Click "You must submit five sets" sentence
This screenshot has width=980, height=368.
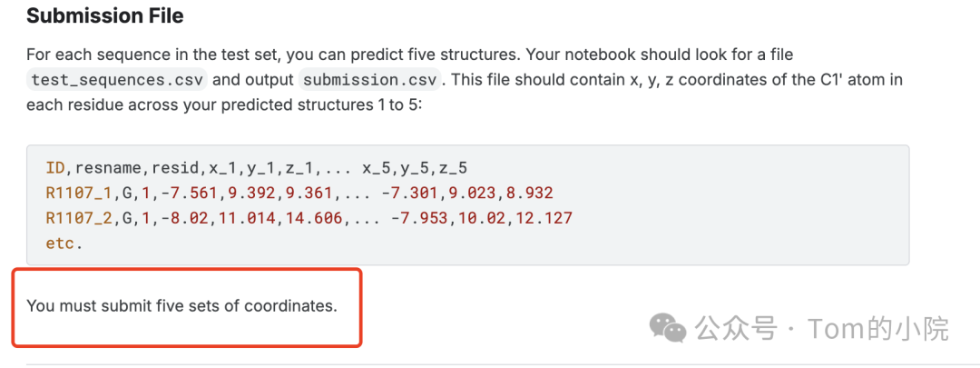coord(181,306)
